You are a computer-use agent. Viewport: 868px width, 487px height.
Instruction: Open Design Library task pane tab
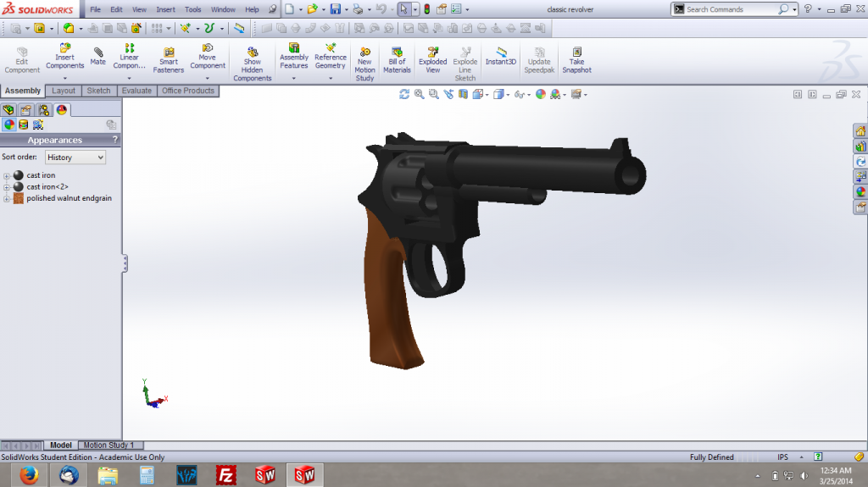click(x=860, y=147)
